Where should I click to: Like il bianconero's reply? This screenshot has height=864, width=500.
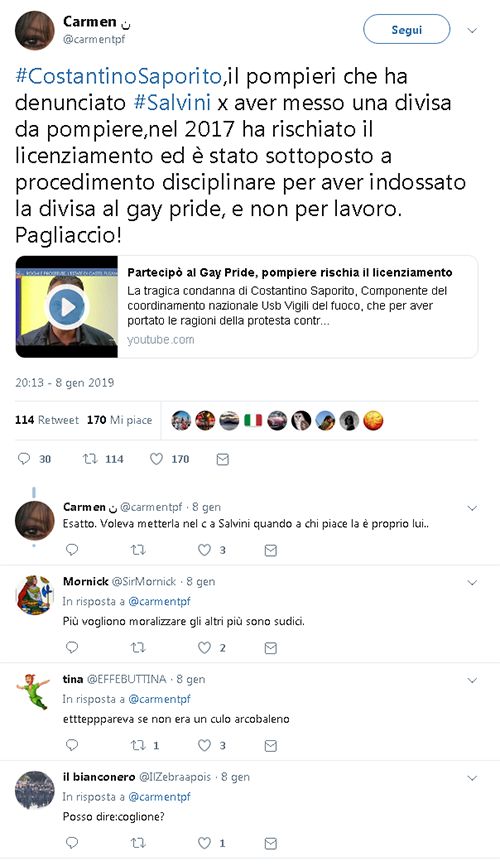click(205, 843)
